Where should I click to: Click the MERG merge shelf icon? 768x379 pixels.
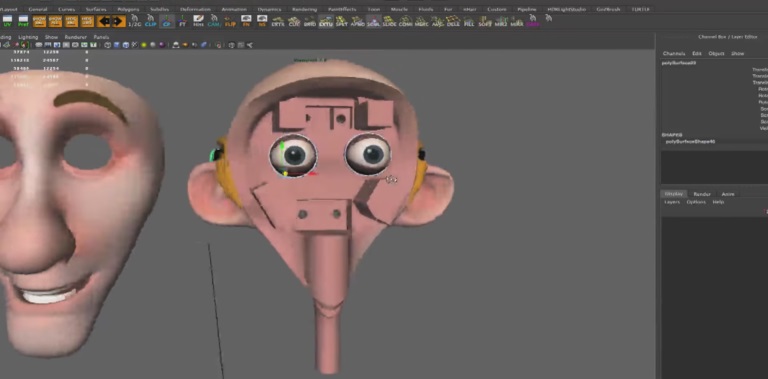(x=421, y=21)
